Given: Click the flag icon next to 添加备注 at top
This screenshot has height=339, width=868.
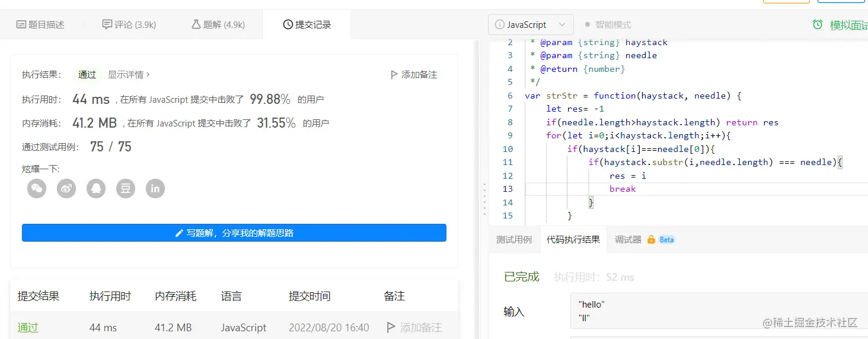Looking at the screenshot, I should tap(394, 75).
